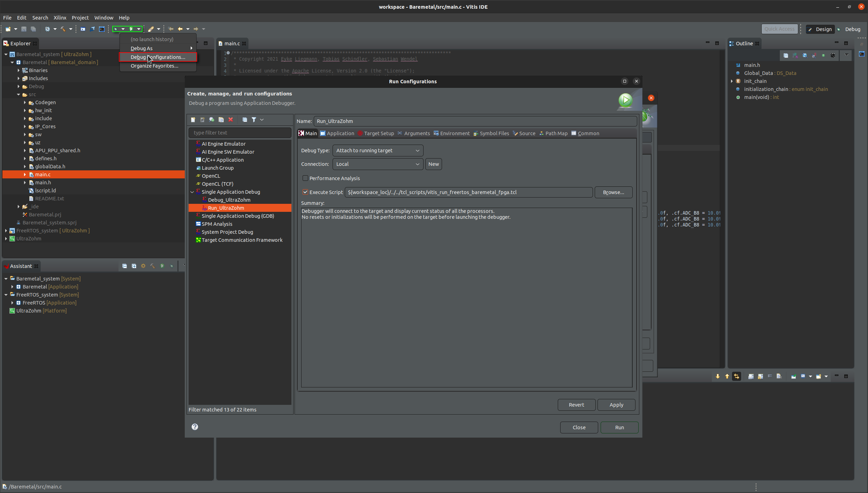Click the Browse button for the script path

click(x=613, y=192)
